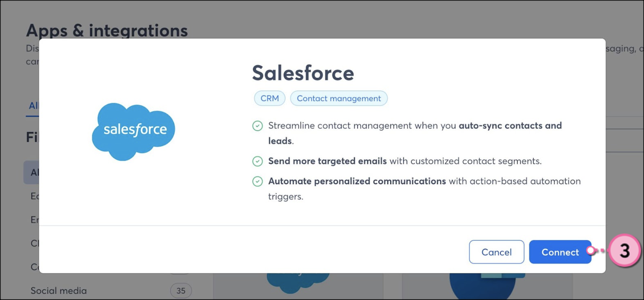Select the CRM category tag
The width and height of the screenshot is (644, 300).
tap(270, 98)
